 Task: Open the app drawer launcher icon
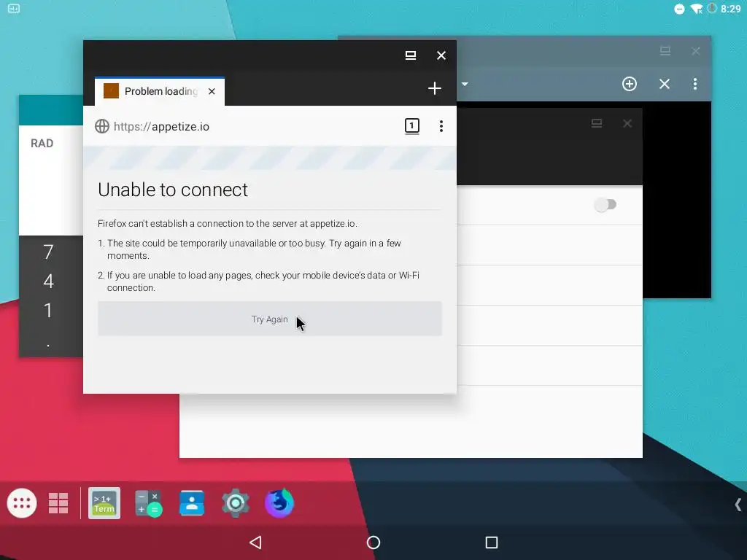[22, 503]
